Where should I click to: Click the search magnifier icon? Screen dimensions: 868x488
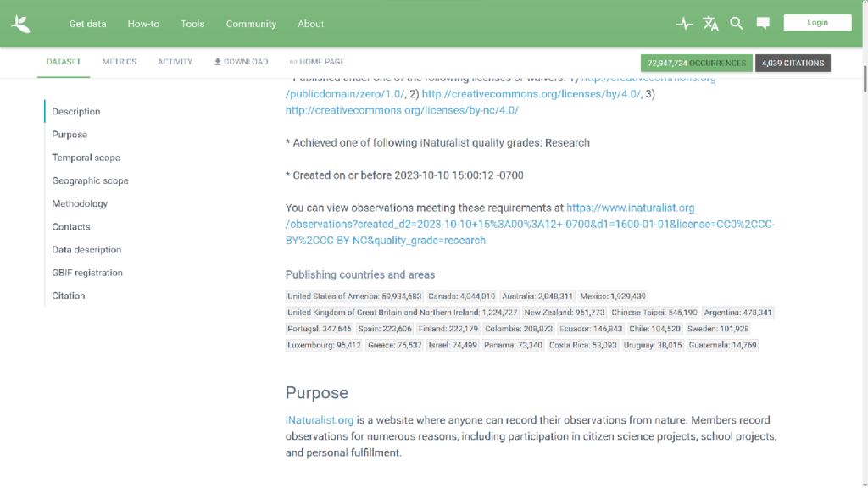(x=737, y=23)
